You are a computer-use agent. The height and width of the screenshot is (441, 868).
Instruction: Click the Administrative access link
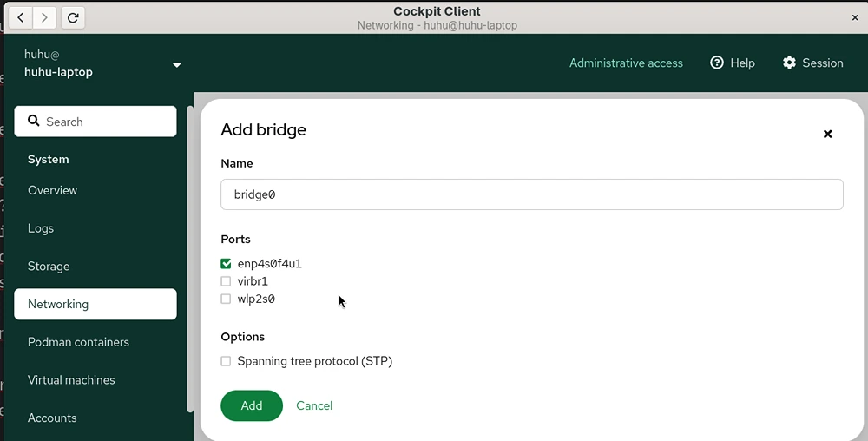[626, 63]
